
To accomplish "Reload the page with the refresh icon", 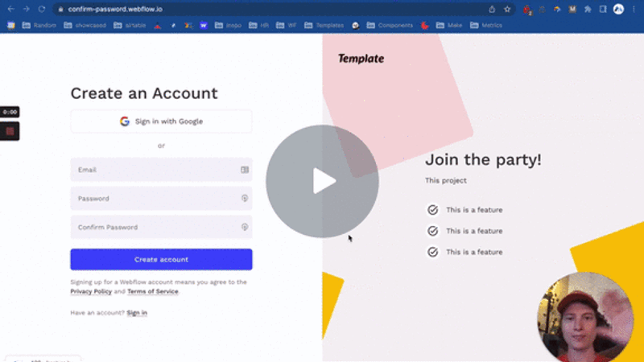I will pyautogui.click(x=42, y=9).
